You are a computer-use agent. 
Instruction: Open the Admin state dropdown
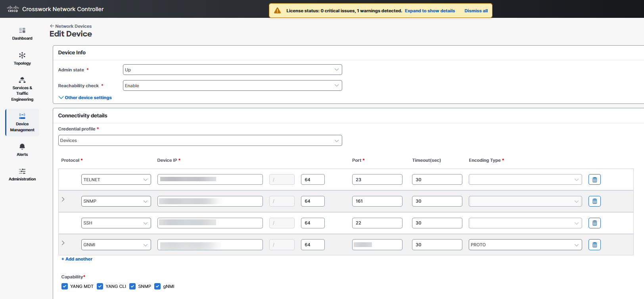tap(232, 70)
